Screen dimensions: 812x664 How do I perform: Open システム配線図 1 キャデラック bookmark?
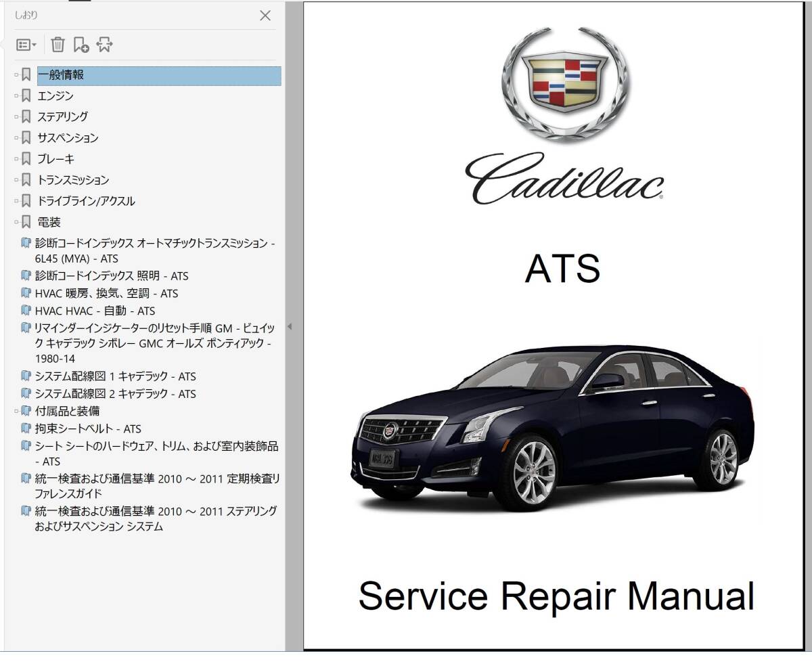click(x=116, y=376)
